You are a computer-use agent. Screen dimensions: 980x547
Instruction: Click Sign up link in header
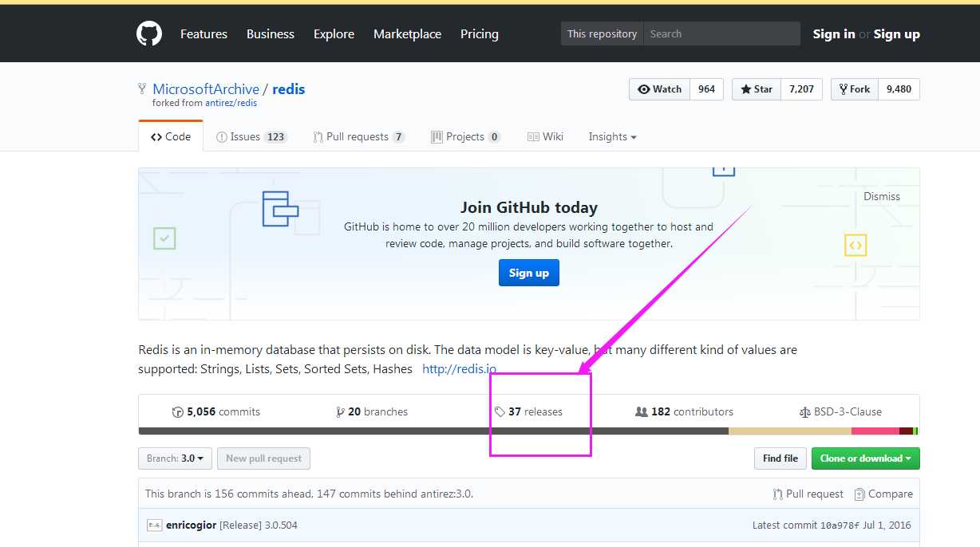(896, 33)
